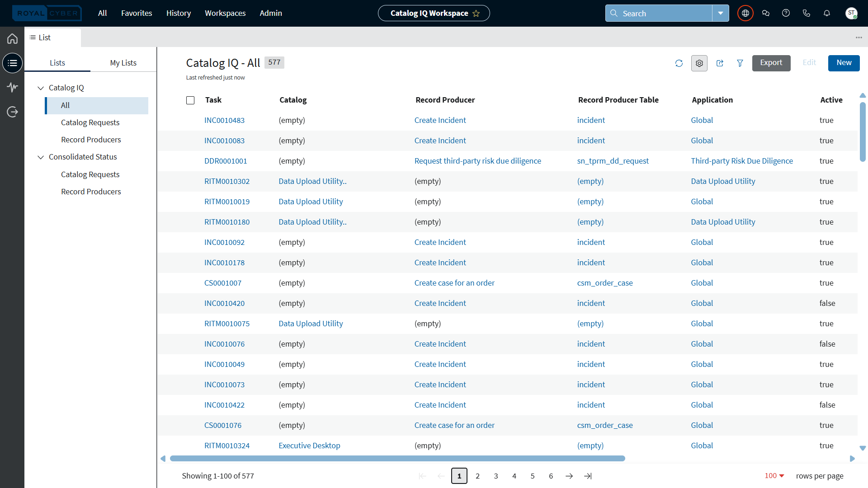Open the Workspaces menu
This screenshot has width=868, height=488.
(x=225, y=13)
